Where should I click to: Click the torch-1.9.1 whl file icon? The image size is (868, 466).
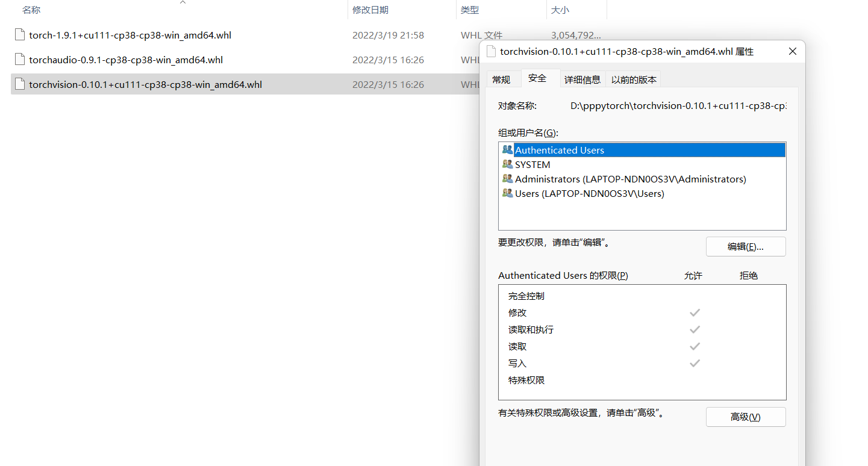point(20,35)
